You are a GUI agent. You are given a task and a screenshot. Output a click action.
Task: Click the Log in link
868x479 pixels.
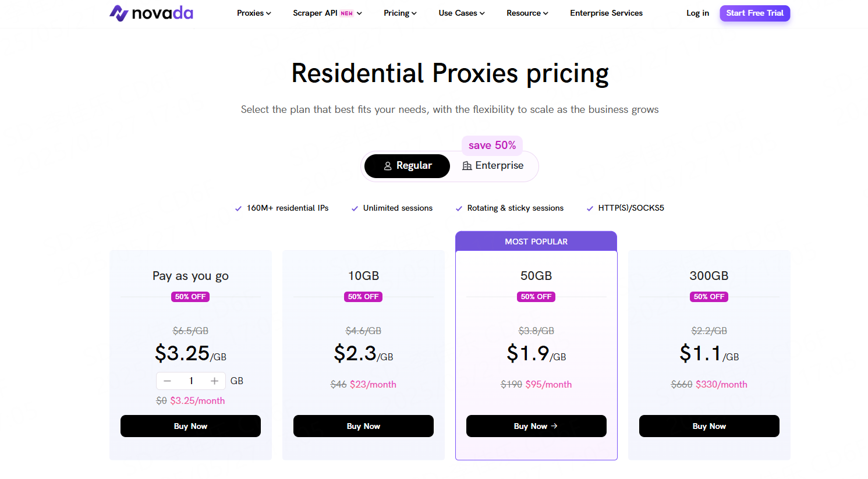click(697, 13)
